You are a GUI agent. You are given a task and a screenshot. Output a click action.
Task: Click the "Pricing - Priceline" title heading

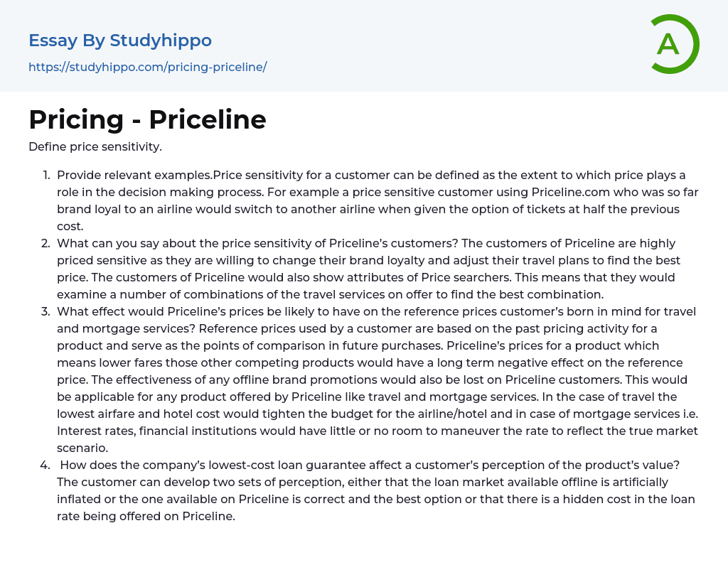click(147, 119)
